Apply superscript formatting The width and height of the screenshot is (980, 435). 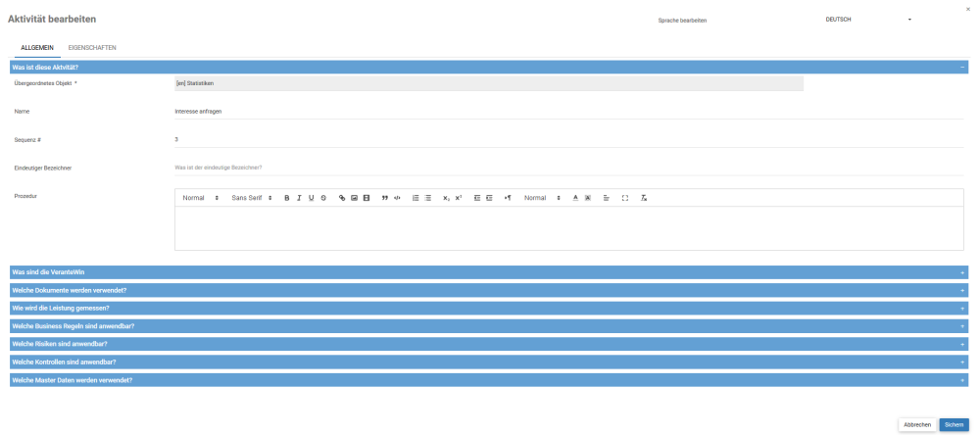[458, 198]
